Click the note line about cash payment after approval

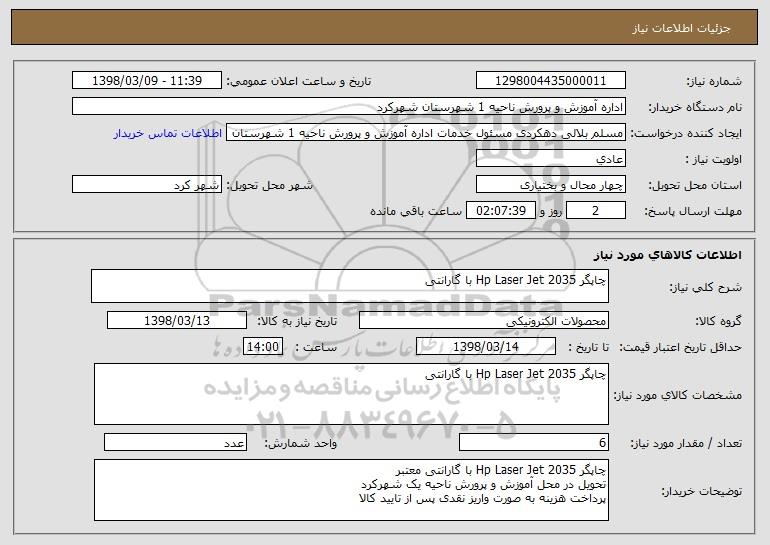click(483, 498)
